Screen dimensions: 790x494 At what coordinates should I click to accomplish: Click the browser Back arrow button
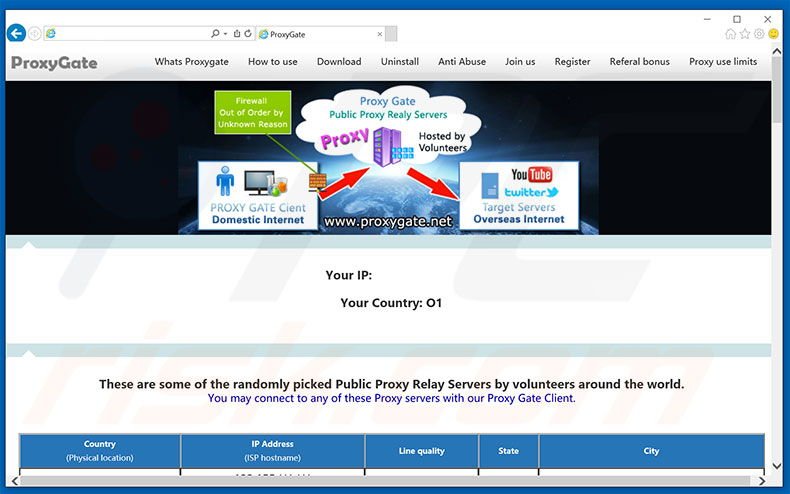click(x=17, y=34)
